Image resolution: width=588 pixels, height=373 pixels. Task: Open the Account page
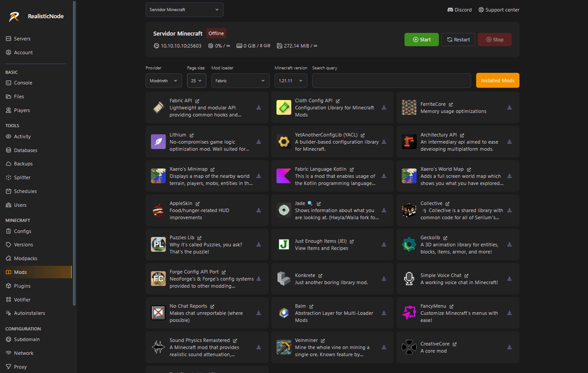[x=19, y=53]
